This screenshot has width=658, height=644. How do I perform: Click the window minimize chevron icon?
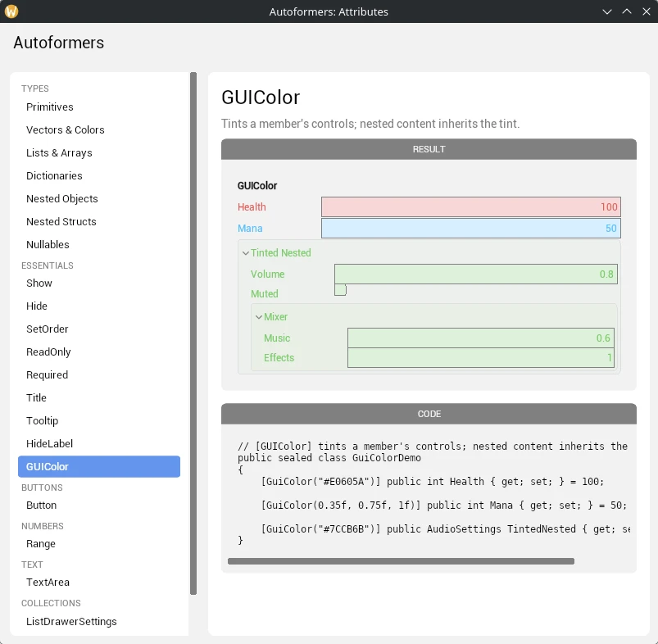[x=607, y=11]
